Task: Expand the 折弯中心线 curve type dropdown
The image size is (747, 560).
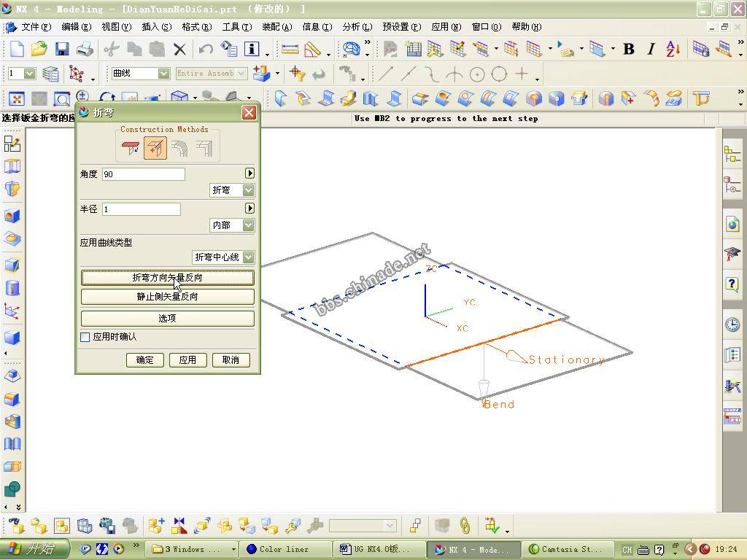Action: tap(248, 257)
